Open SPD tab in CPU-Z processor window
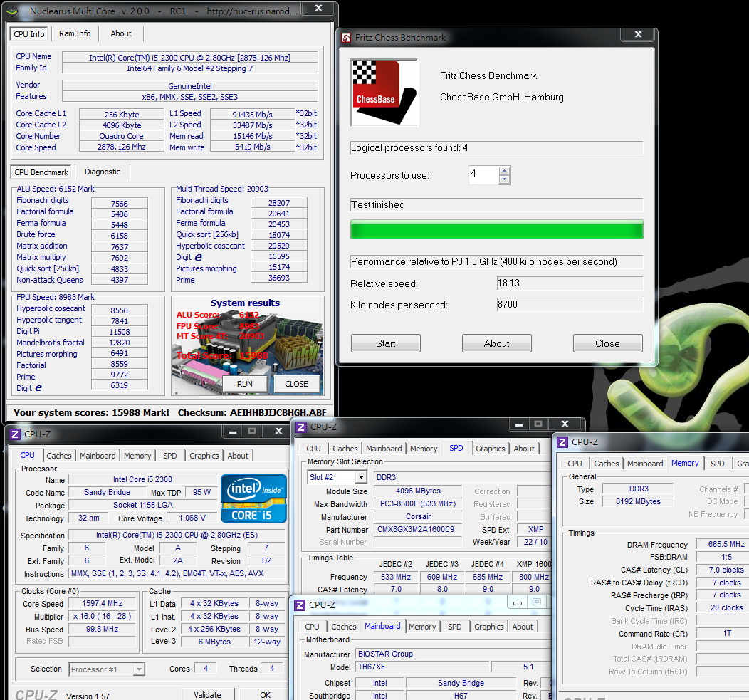The image size is (749, 700). click(x=170, y=456)
